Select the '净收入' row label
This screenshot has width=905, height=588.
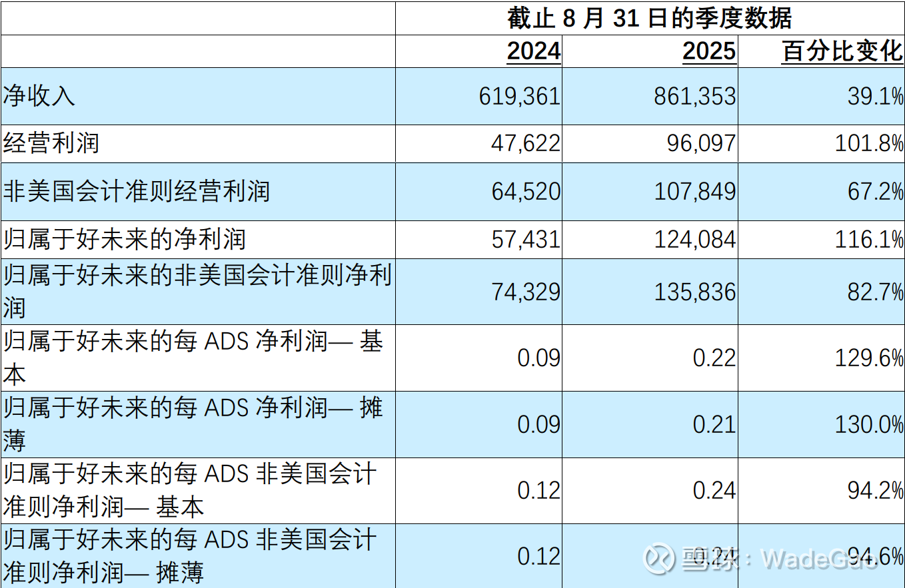coord(39,96)
